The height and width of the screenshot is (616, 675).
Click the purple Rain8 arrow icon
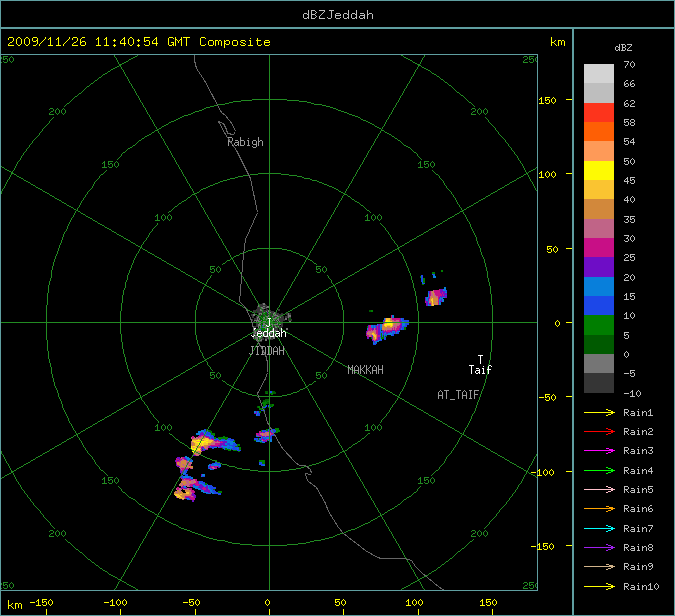[599, 548]
